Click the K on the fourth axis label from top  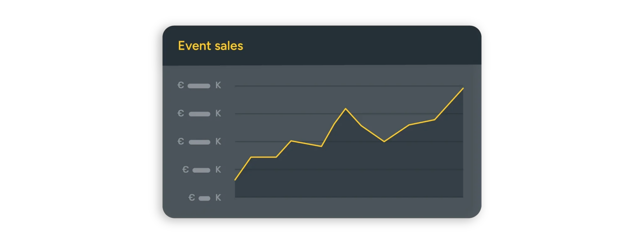tap(218, 170)
